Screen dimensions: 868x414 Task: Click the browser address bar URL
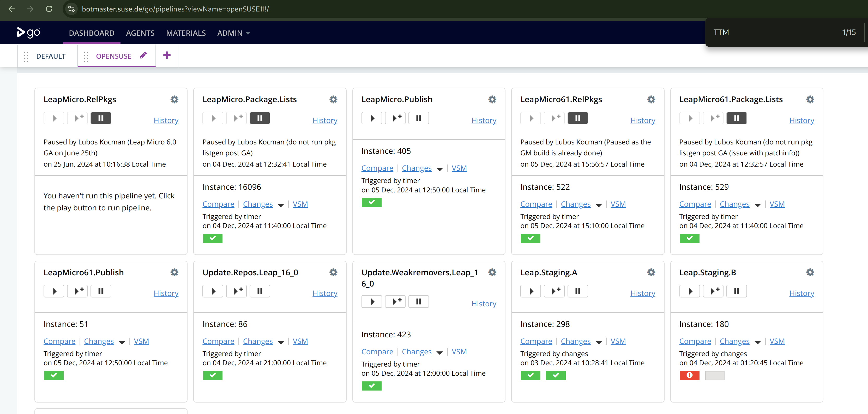175,9
